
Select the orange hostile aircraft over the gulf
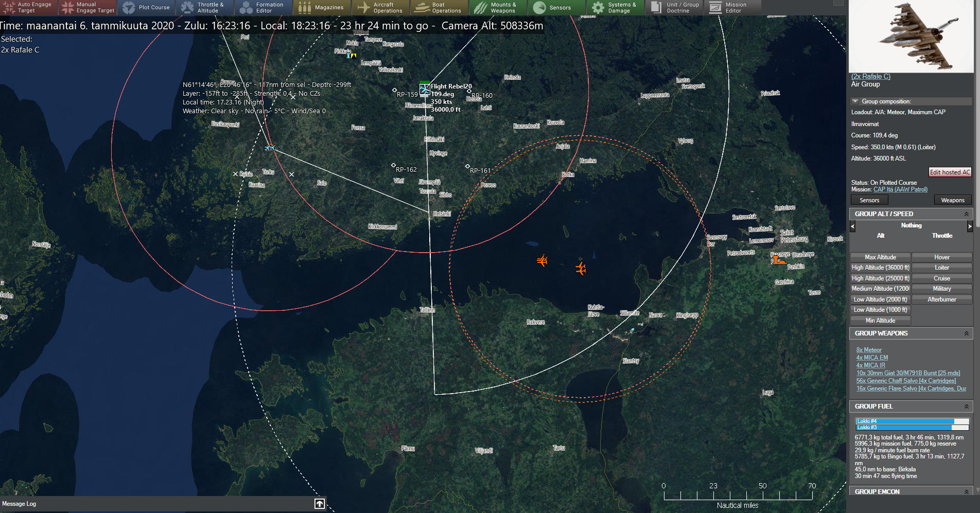click(542, 261)
